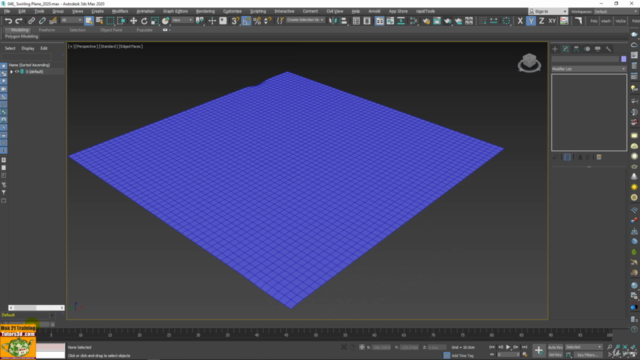
Task: Click the Polygon Modeling panel label
Action: pyautogui.click(x=22, y=36)
